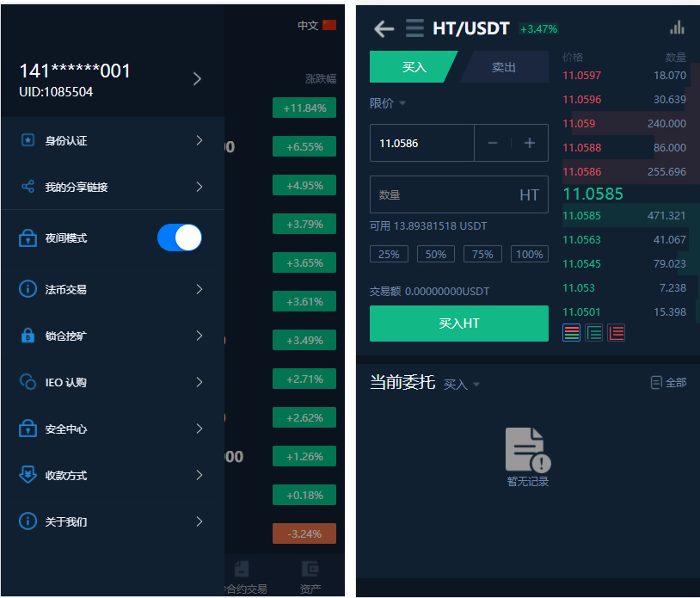Click the lock mining padlock icon
700x598 pixels.
tap(28, 336)
